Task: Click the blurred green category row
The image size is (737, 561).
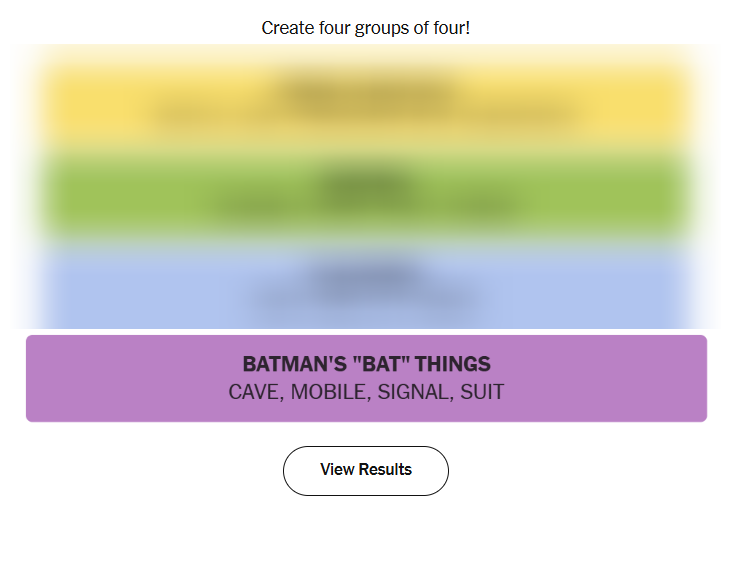Action: (366, 196)
